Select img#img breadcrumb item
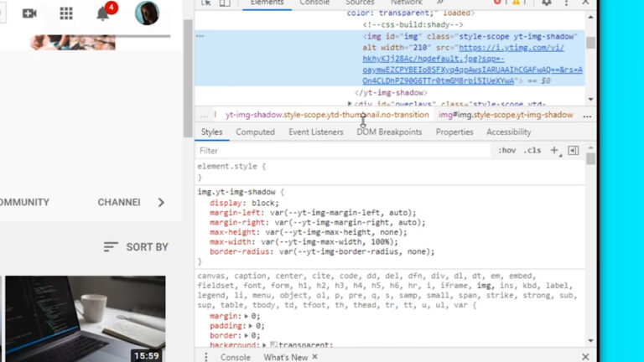This screenshot has width=644, height=362. [506, 115]
